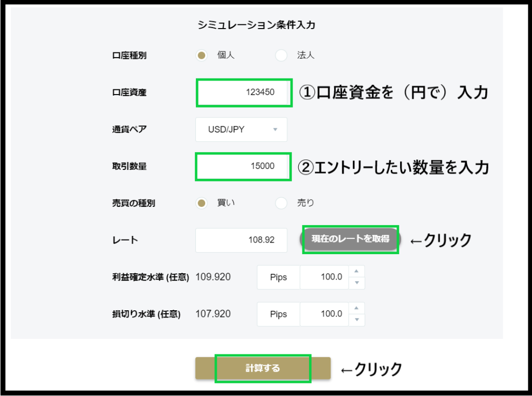The width and height of the screenshot is (532, 396).
Task: Click the レート input field
Action: coord(241,241)
